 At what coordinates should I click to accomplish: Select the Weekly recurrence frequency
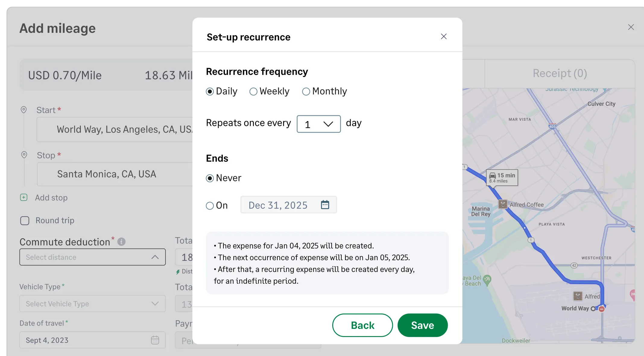point(253,92)
